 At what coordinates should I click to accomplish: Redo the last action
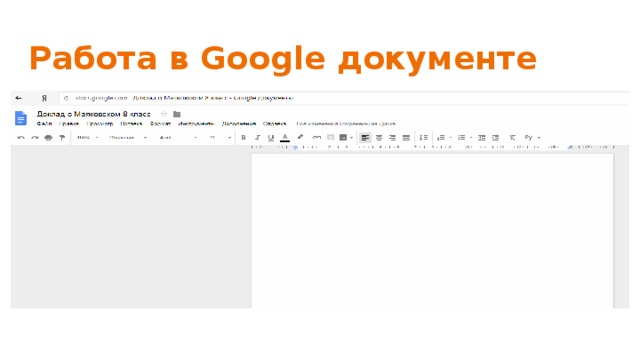[35, 138]
